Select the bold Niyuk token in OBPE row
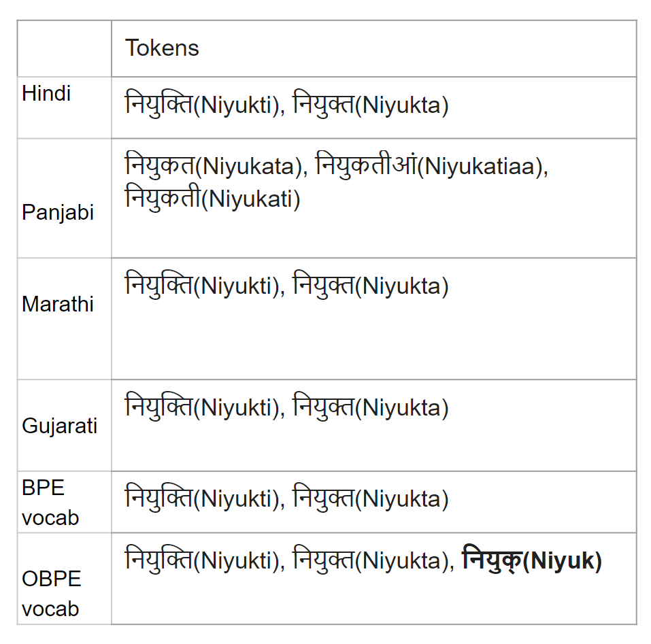The width and height of the screenshot is (651, 644). (x=532, y=560)
